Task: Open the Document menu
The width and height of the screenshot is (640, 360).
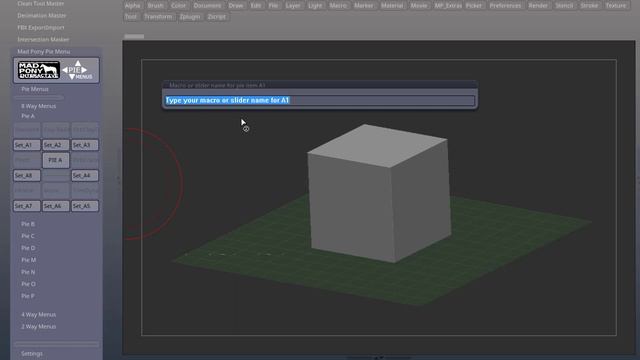Action: click(207, 6)
